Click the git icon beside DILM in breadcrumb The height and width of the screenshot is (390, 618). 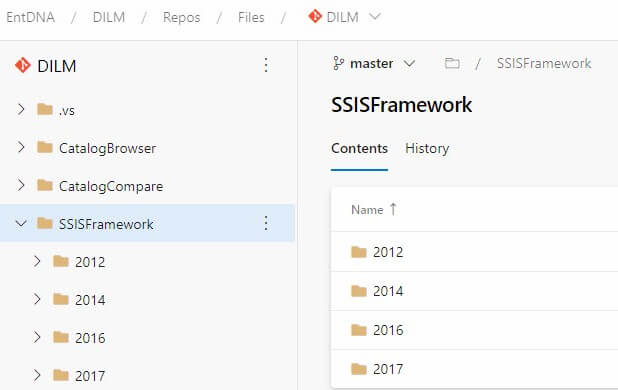[x=315, y=17]
